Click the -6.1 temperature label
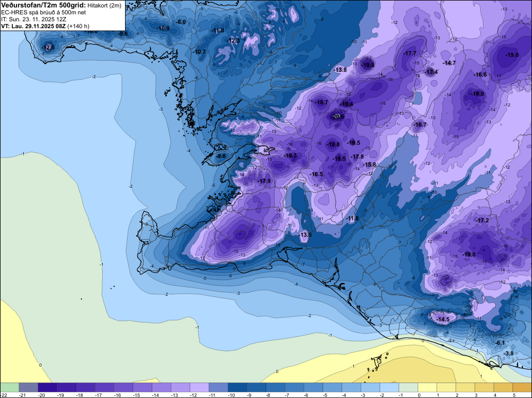 pos(501,343)
